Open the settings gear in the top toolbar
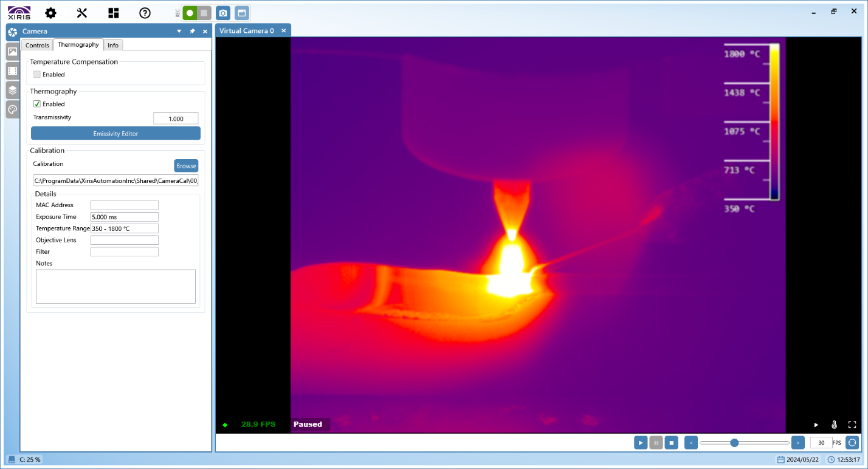This screenshot has height=469, width=868. click(x=51, y=13)
